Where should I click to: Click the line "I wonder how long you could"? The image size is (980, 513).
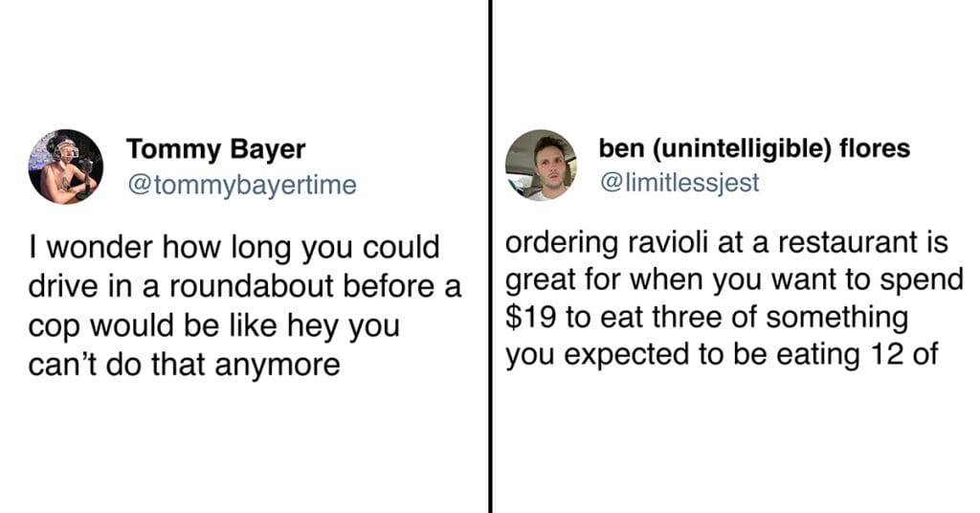click(234, 248)
